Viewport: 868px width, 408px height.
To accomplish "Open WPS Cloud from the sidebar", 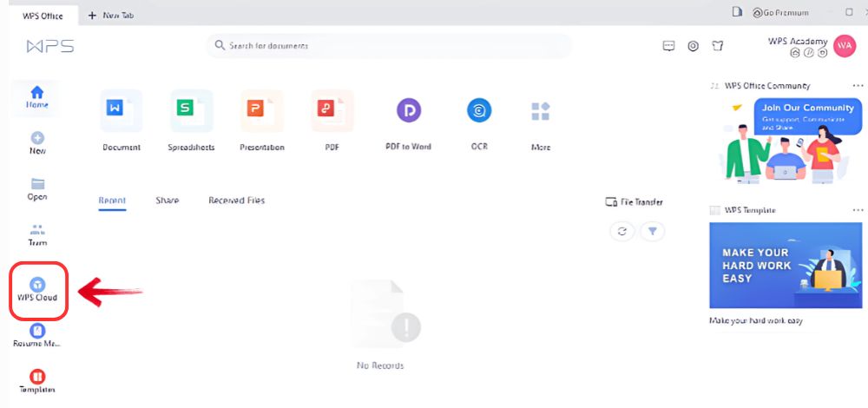I will (37, 290).
